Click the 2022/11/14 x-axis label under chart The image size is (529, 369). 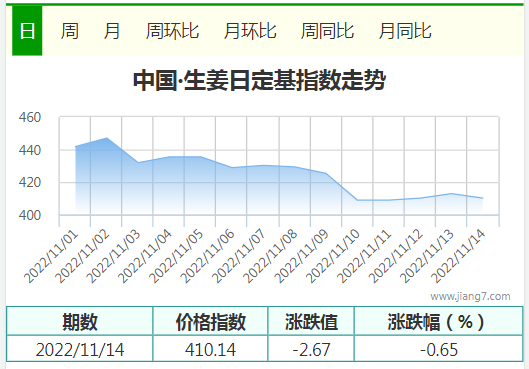pos(458,257)
